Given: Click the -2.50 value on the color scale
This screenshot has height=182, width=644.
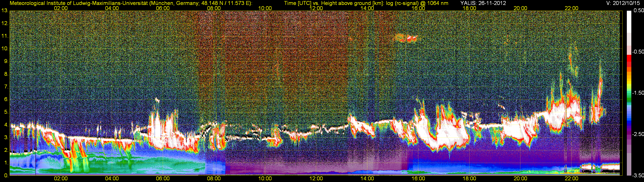Looking at the screenshot, I should pyautogui.click(x=638, y=134).
